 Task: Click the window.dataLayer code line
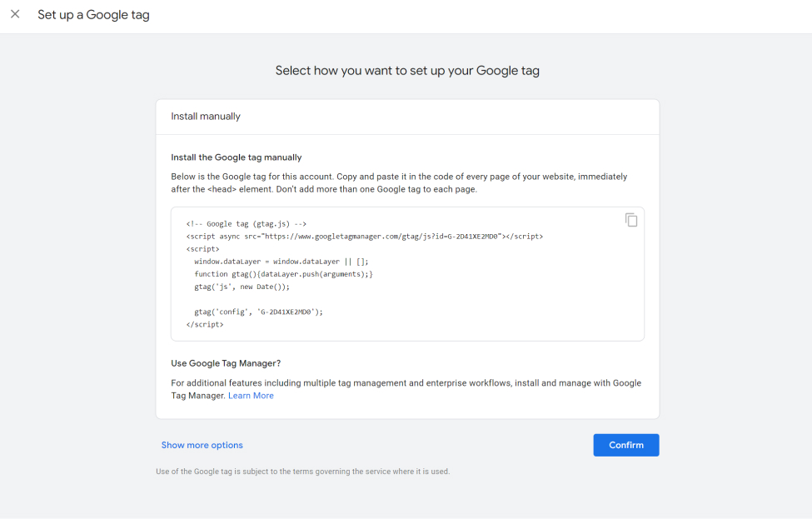pyautogui.click(x=281, y=262)
